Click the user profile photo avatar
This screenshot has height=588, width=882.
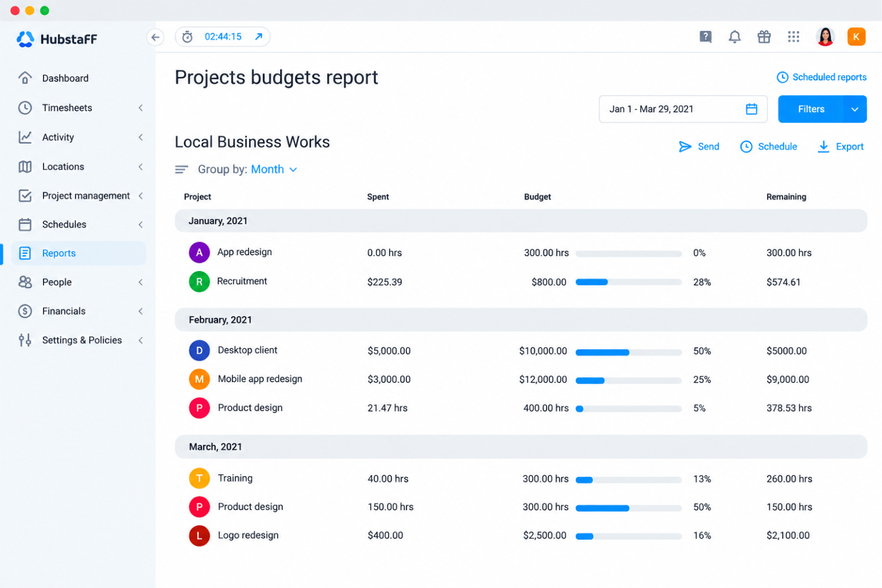click(x=825, y=37)
